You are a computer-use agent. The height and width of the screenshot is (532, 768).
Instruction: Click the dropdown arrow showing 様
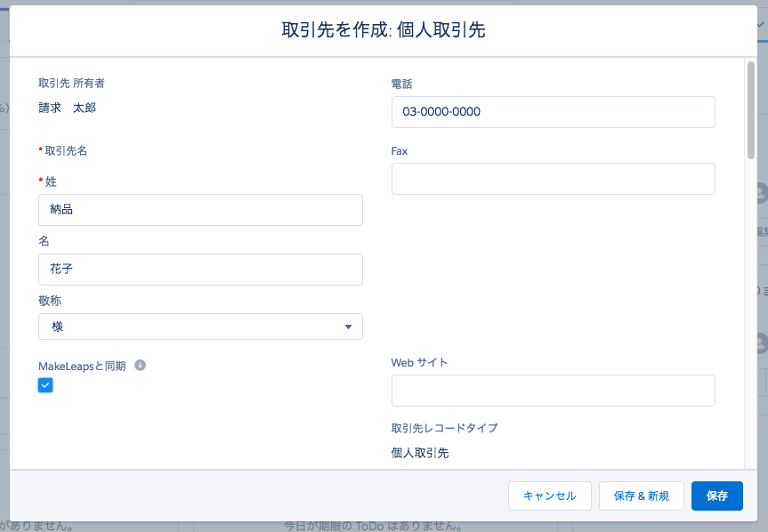pyautogui.click(x=348, y=326)
